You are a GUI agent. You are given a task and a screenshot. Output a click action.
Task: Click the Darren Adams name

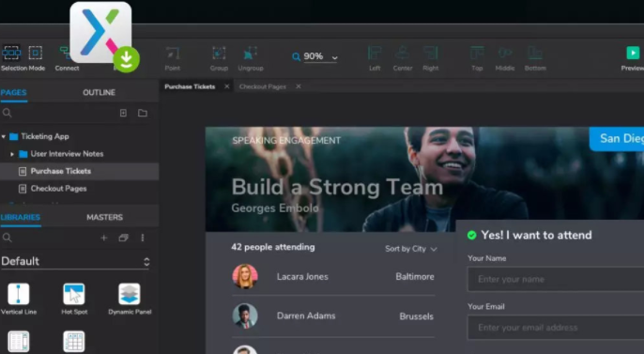click(306, 316)
